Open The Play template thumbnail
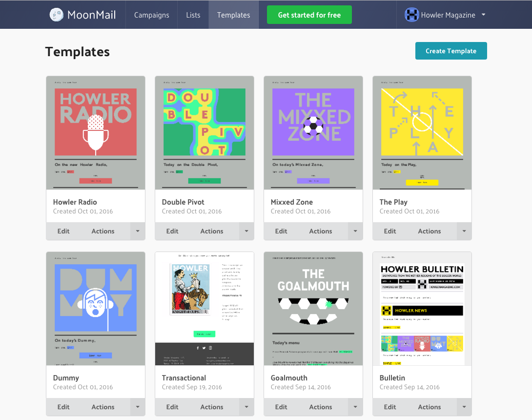 (x=422, y=133)
